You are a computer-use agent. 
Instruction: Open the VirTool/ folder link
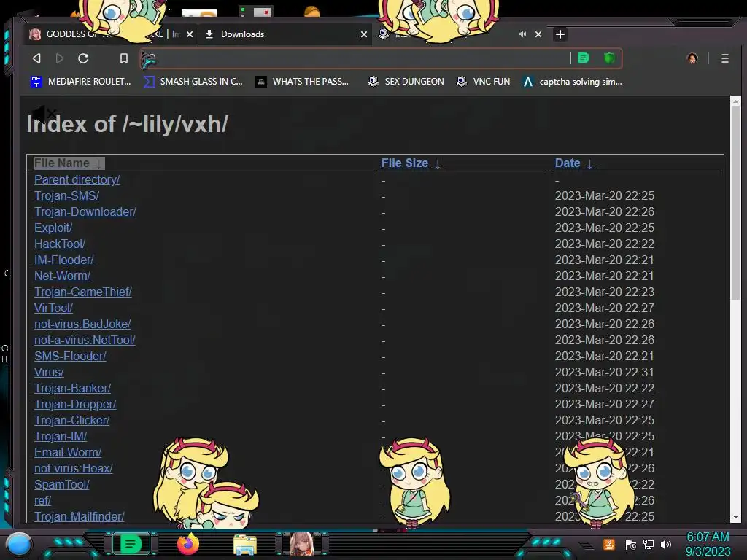tap(53, 308)
